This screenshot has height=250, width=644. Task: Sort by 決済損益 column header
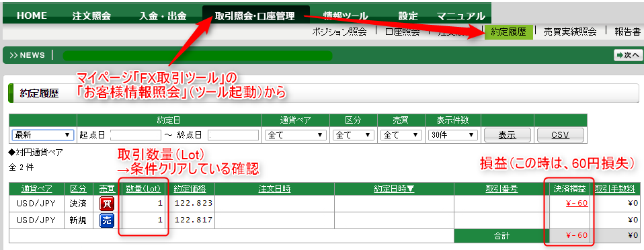click(x=569, y=189)
